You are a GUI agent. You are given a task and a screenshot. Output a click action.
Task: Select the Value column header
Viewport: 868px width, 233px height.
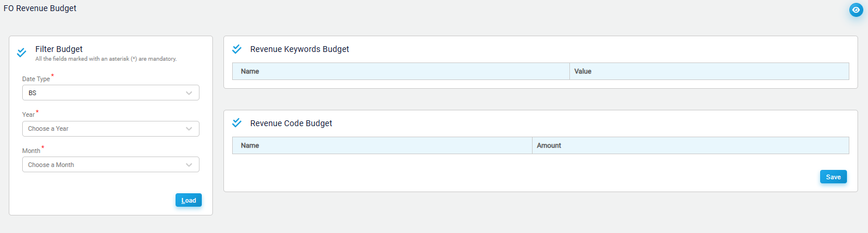(709, 71)
